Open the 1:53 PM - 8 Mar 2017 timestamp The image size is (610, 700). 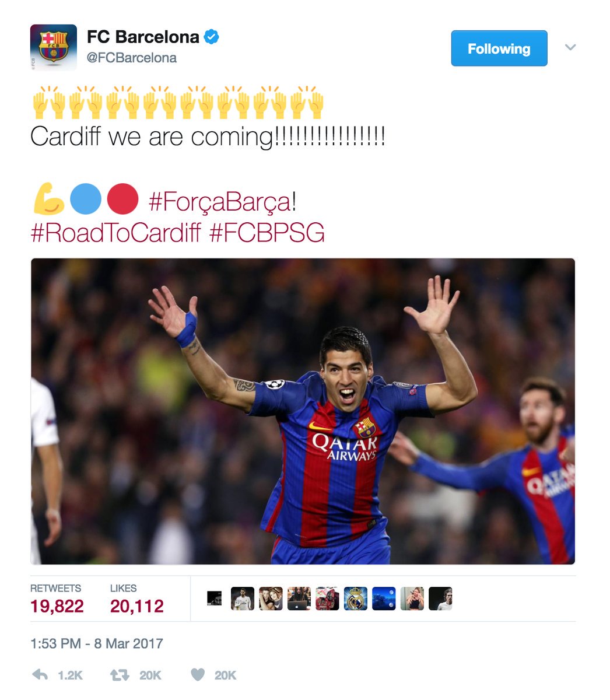point(97,643)
